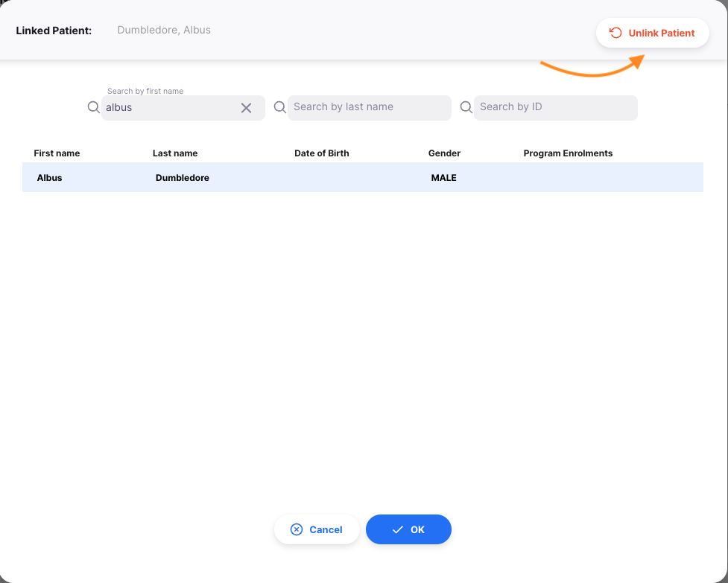Click the 'MALE' gender cell in the row

click(x=443, y=178)
